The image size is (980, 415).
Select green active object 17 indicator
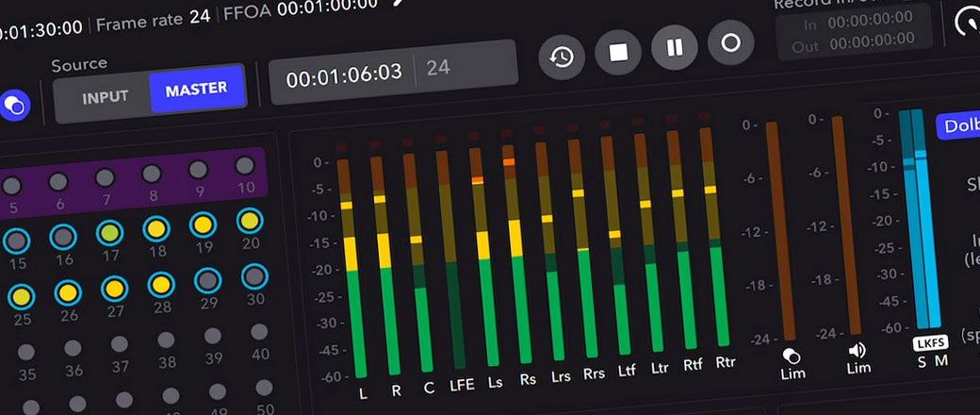click(x=110, y=233)
